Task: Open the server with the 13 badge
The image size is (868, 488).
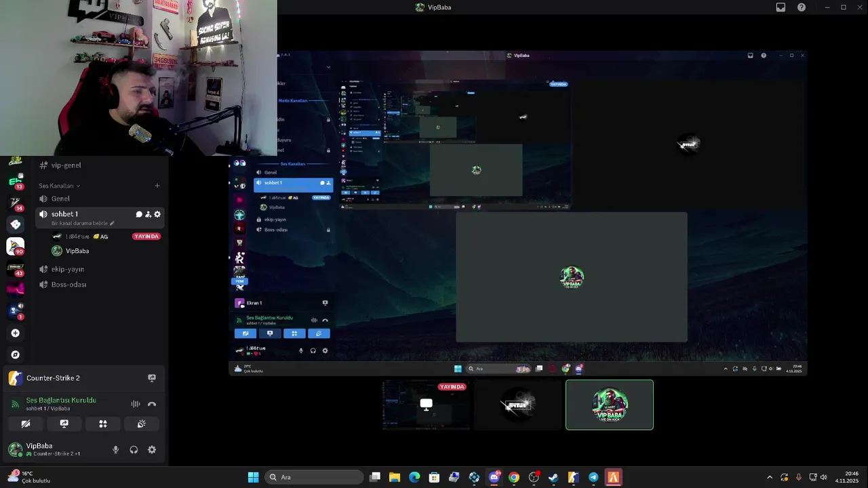Action: [15, 182]
